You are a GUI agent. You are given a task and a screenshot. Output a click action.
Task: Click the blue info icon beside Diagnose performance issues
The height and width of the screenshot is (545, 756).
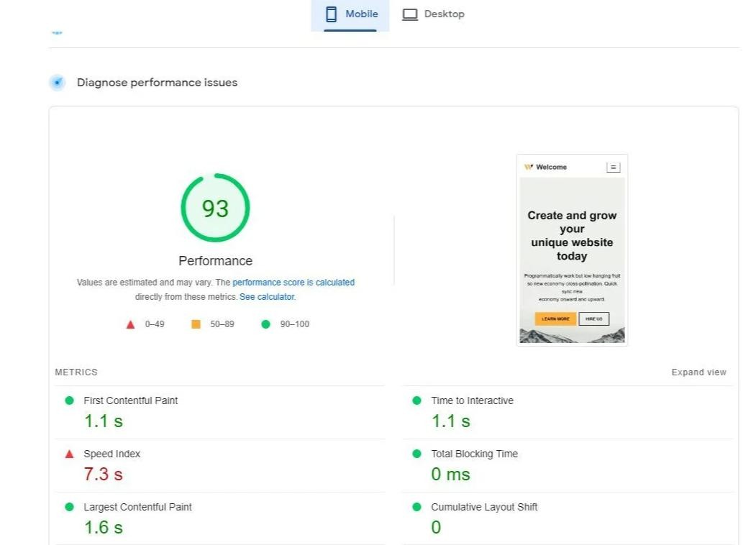[57, 82]
